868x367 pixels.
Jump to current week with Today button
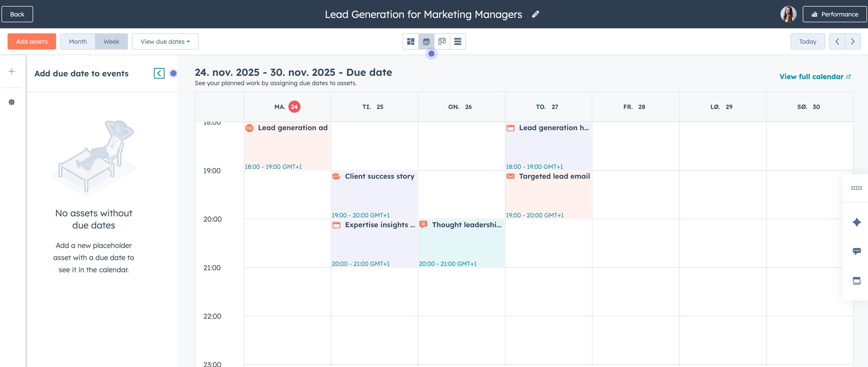coord(807,41)
